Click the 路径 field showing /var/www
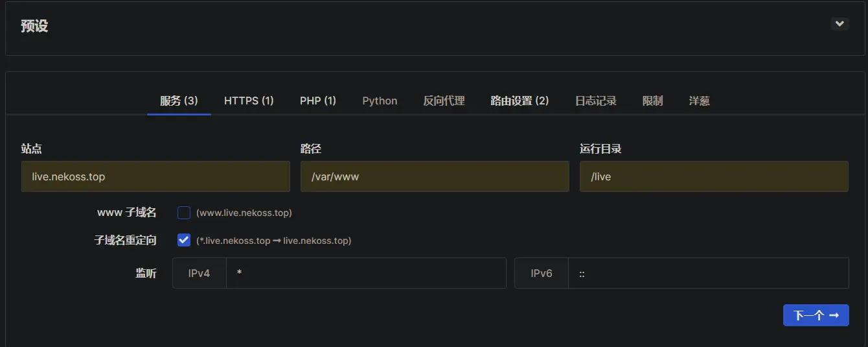868x347 pixels. tap(435, 176)
